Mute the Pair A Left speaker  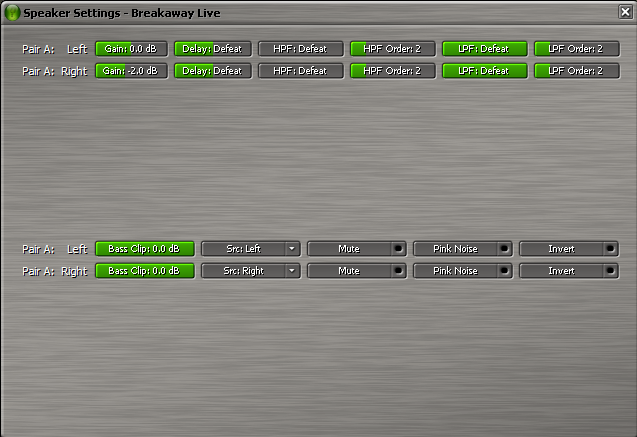point(356,249)
